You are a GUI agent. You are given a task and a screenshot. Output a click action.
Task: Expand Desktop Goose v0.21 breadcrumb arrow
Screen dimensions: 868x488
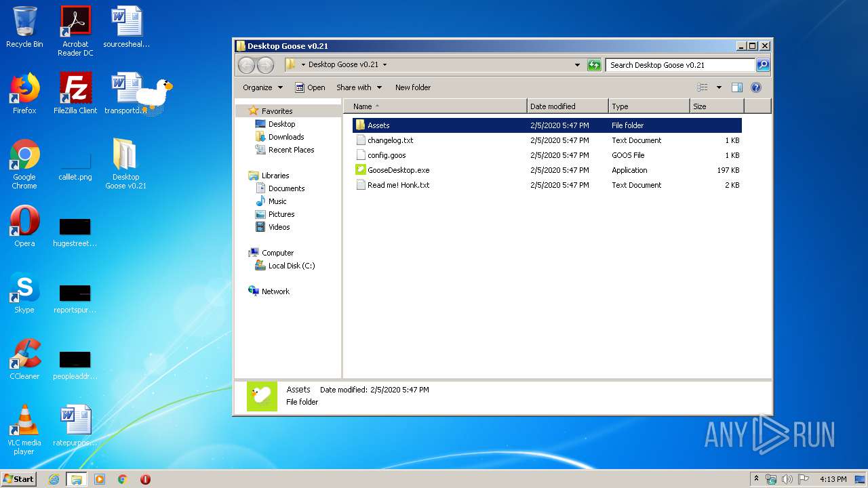(x=384, y=65)
